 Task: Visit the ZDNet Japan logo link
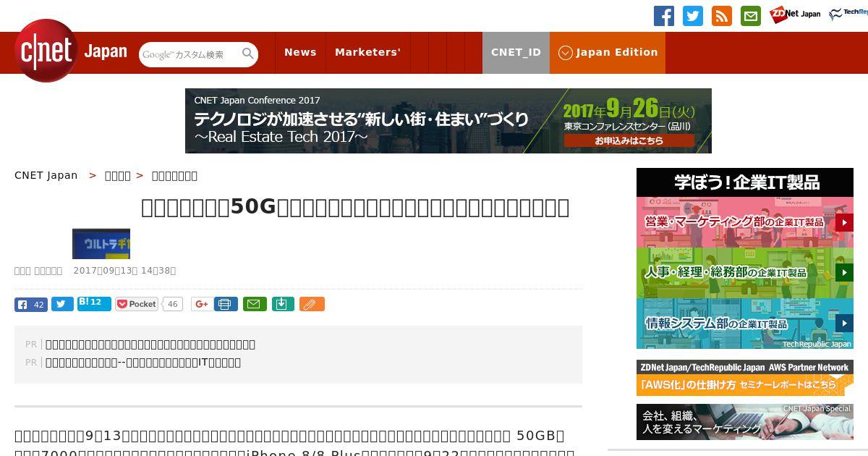click(795, 14)
